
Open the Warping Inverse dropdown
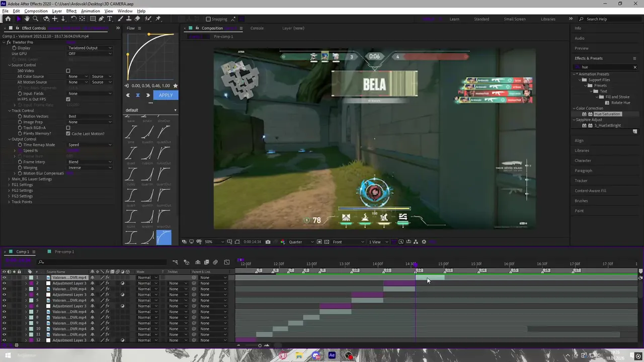[90, 167]
